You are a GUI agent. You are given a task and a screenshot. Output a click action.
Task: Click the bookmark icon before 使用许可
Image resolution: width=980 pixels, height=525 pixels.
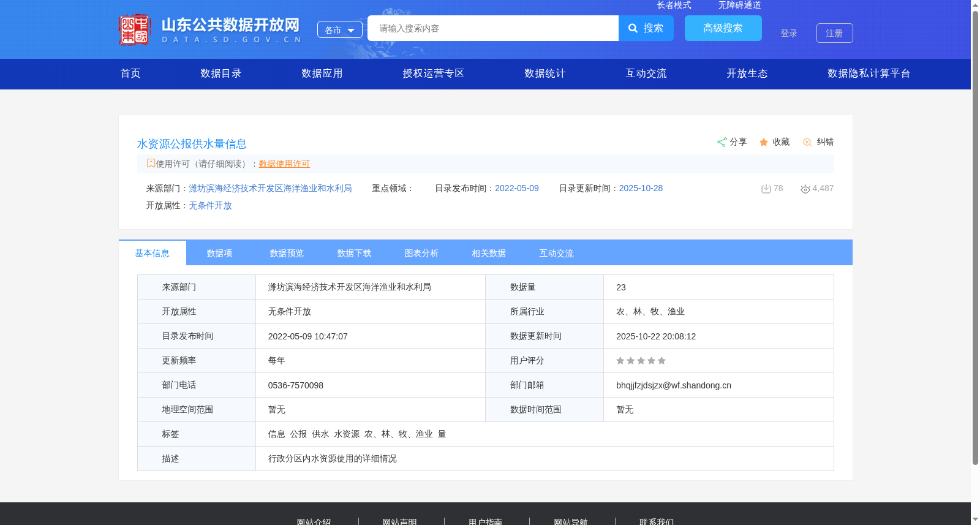[151, 163]
